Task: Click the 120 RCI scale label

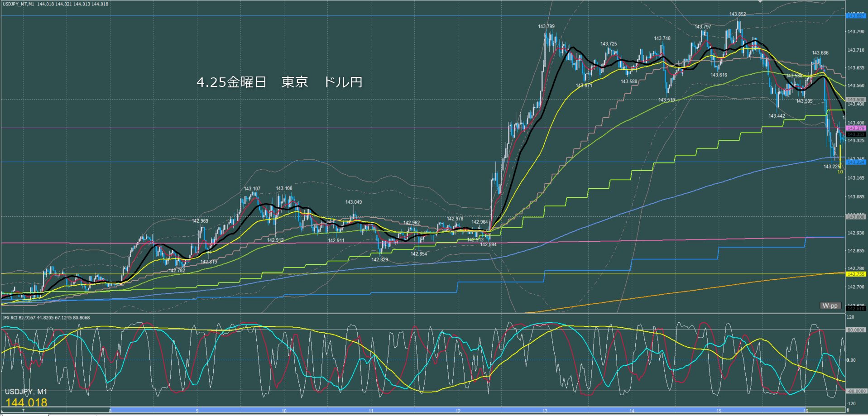Action: tap(851, 317)
